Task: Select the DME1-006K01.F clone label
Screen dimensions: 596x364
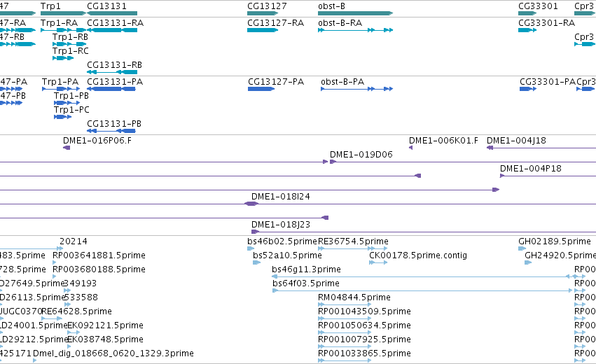Action: (443, 141)
